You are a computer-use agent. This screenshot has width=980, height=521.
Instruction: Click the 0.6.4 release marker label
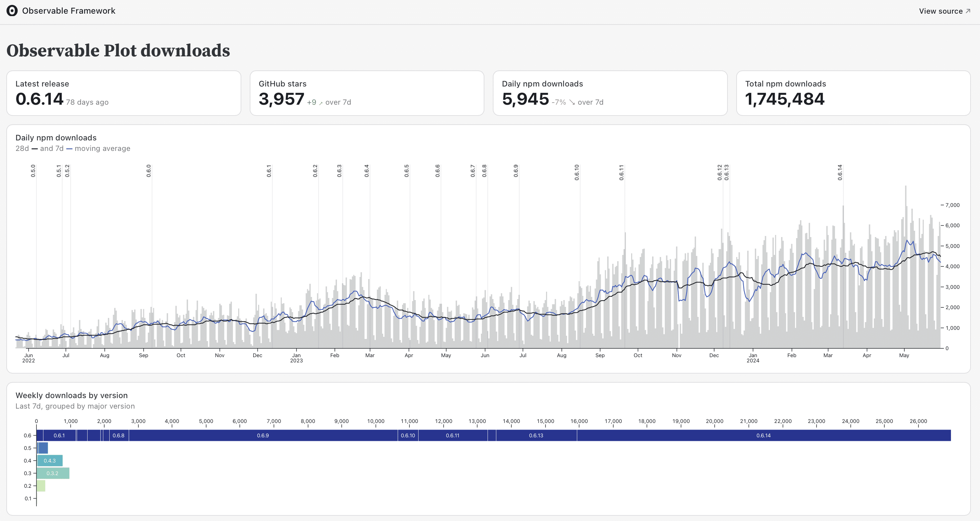(x=367, y=171)
